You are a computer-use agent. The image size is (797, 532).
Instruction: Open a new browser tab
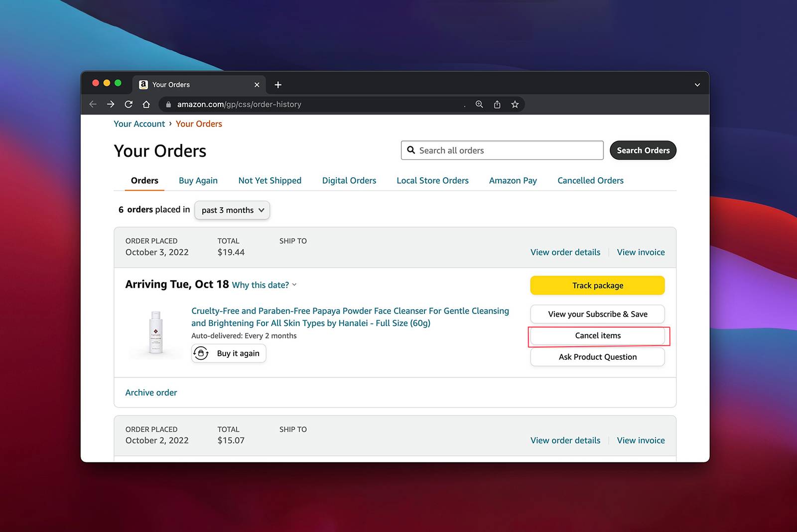pyautogui.click(x=278, y=85)
